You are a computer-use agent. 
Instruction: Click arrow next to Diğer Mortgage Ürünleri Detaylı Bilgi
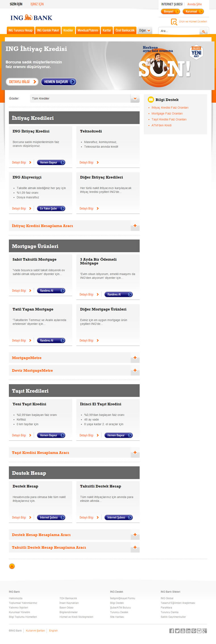pyautogui.click(x=98, y=340)
